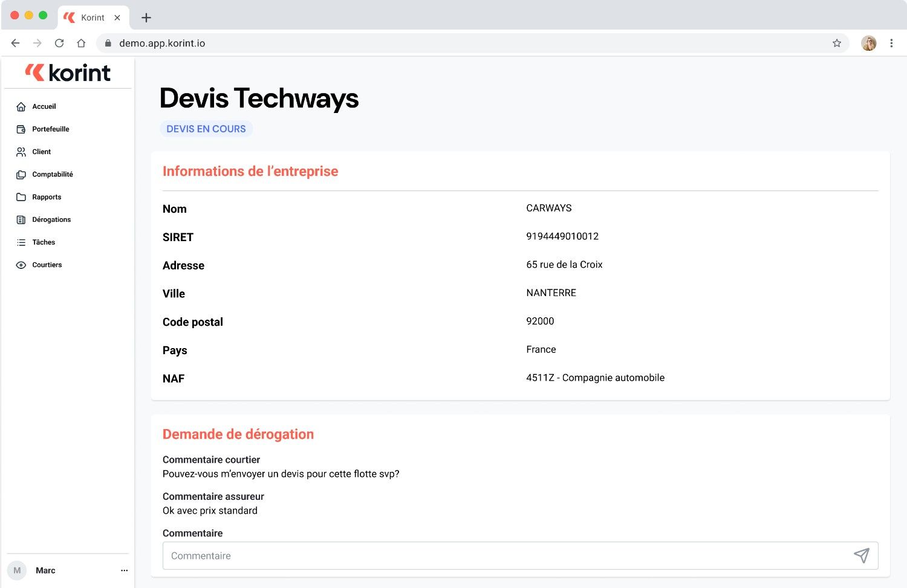Click NAF value 4511Z - Compagnie automobile
The height and width of the screenshot is (588, 907).
(596, 378)
